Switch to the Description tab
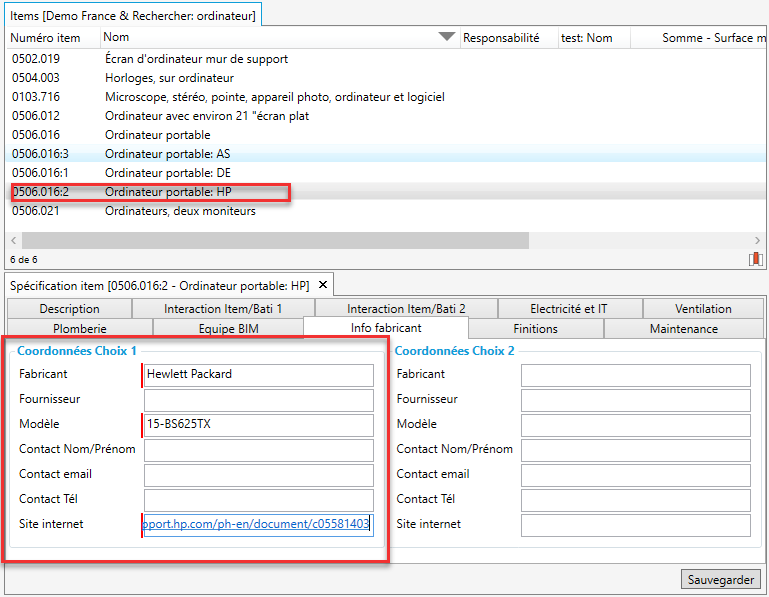 70,309
